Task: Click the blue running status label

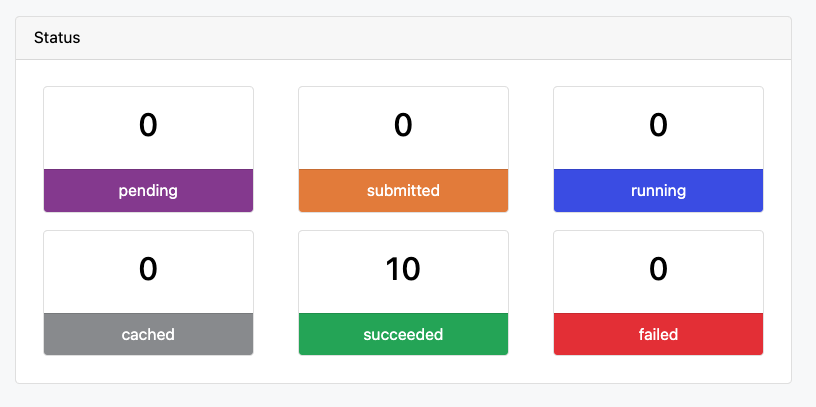Action: coord(658,190)
